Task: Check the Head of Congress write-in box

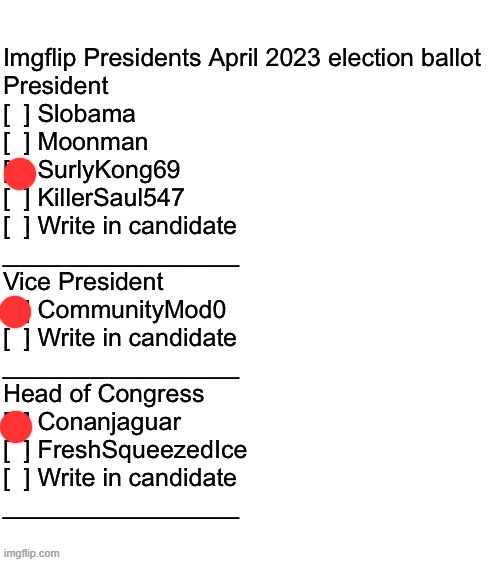Action: [x=17, y=479]
